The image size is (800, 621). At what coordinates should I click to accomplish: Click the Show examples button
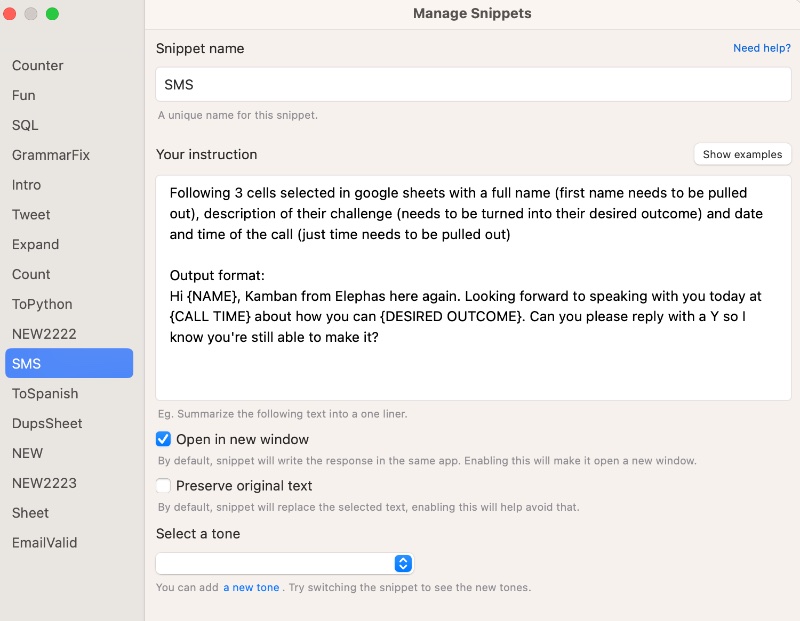(742, 155)
